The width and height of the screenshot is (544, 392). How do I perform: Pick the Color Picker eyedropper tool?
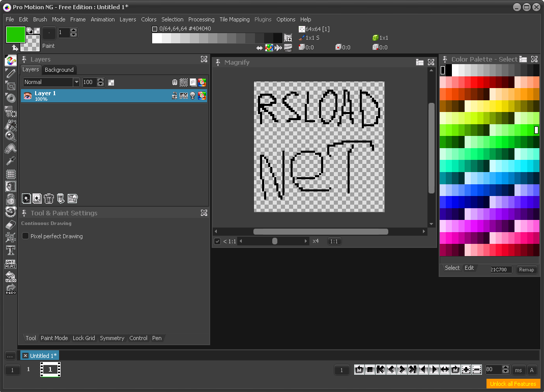(11, 161)
